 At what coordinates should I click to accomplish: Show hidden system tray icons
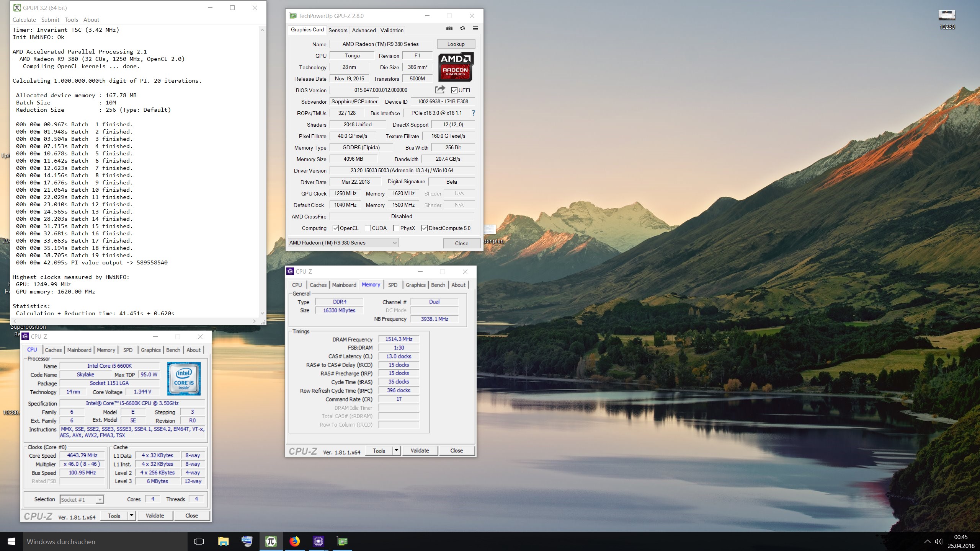tap(927, 541)
